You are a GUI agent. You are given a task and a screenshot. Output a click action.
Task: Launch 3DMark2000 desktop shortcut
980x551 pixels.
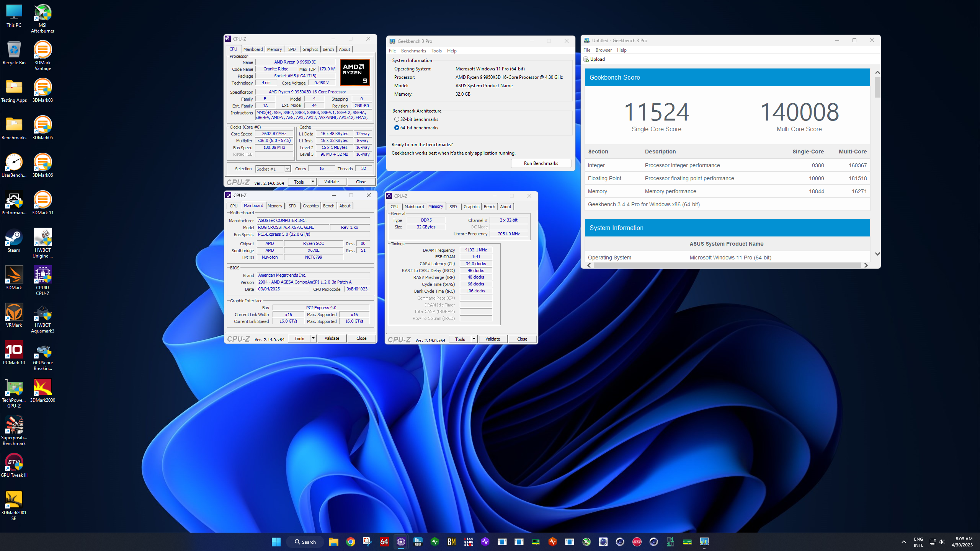click(42, 390)
